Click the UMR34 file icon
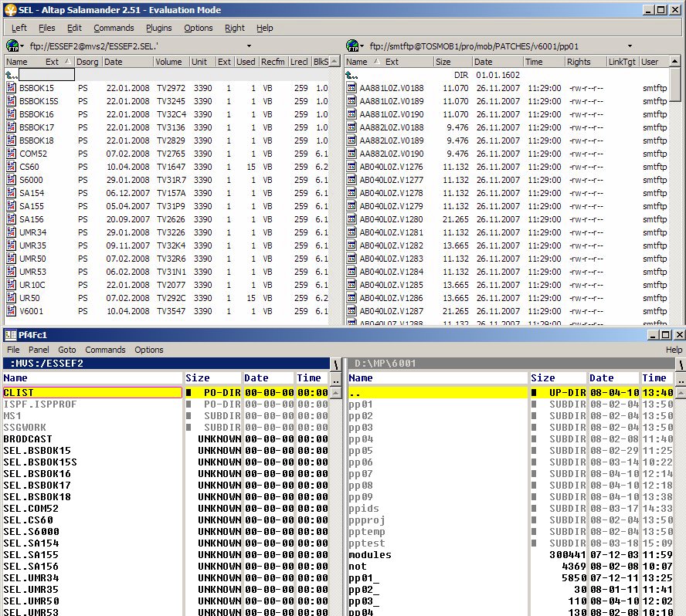 click(x=12, y=232)
